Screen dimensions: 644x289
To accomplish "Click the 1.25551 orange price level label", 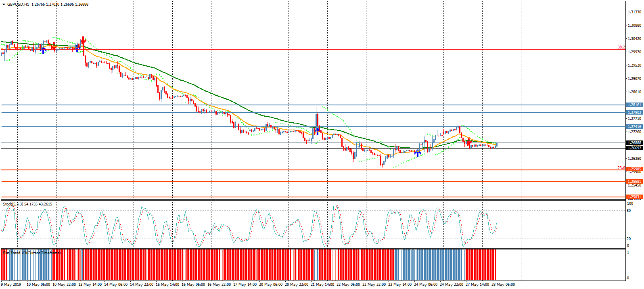I will click(x=634, y=182).
